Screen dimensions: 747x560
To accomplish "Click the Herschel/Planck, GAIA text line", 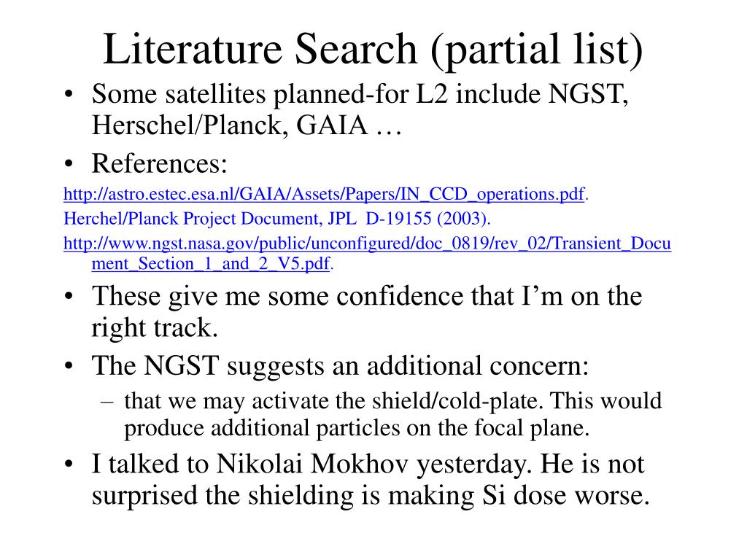I will (x=247, y=125).
